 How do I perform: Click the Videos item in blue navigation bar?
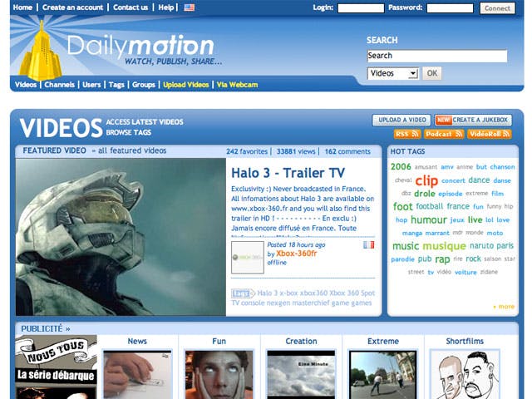pyautogui.click(x=26, y=85)
